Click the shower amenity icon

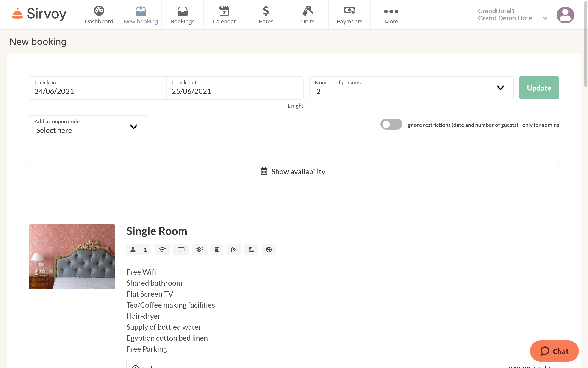[234, 249]
